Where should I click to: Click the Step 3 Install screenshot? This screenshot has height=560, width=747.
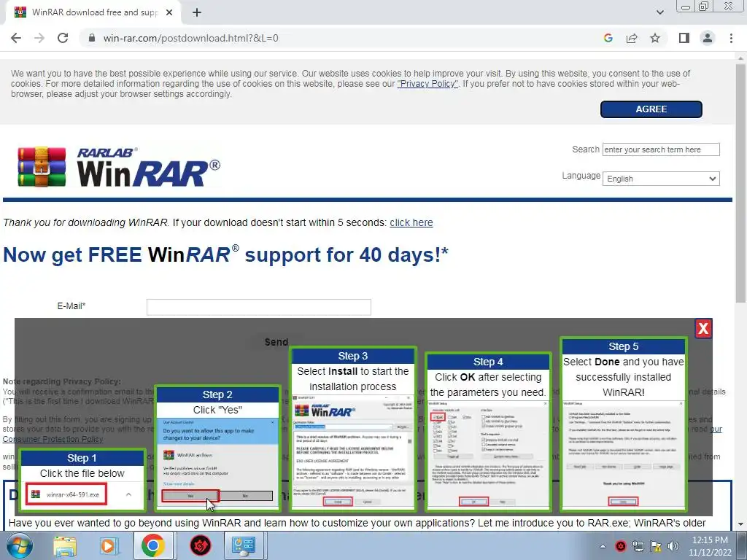353,451
